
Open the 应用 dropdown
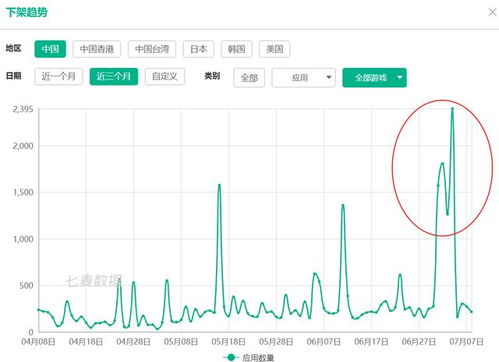(304, 78)
